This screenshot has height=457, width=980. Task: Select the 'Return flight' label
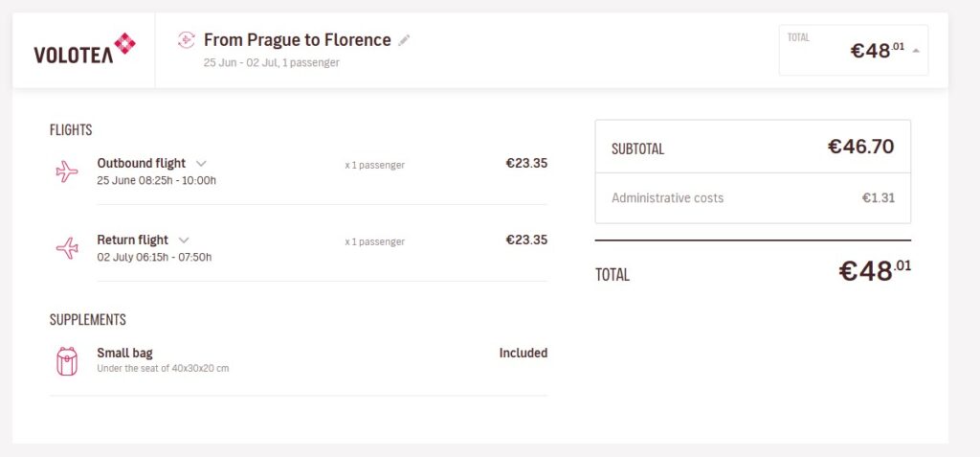(x=132, y=240)
